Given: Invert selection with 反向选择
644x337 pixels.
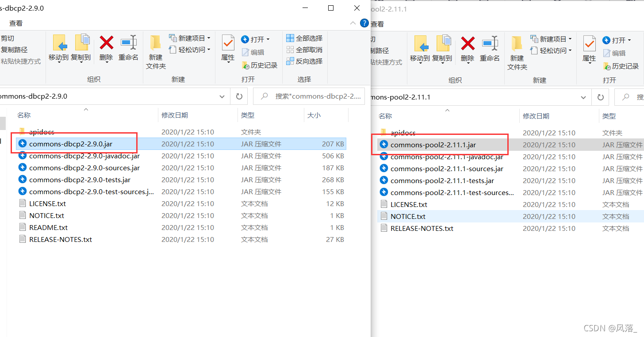Looking at the screenshot, I should 304,61.
